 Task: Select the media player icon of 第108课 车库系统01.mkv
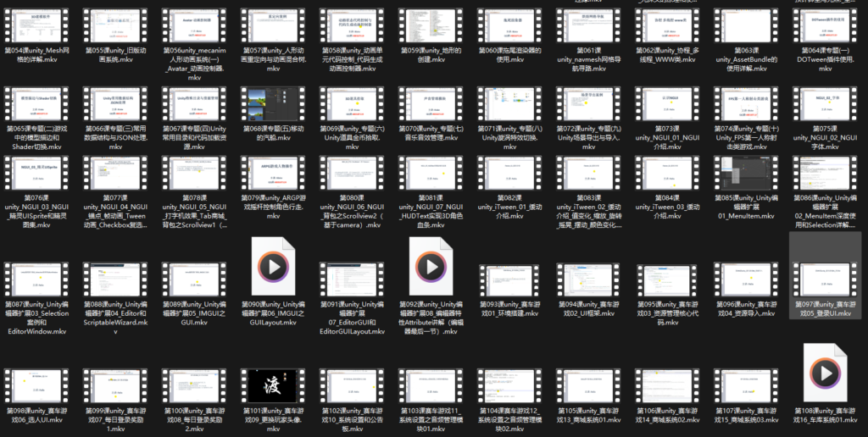(825, 373)
